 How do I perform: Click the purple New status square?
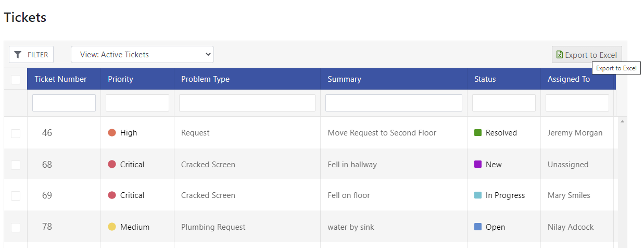(x=478, y=164)
